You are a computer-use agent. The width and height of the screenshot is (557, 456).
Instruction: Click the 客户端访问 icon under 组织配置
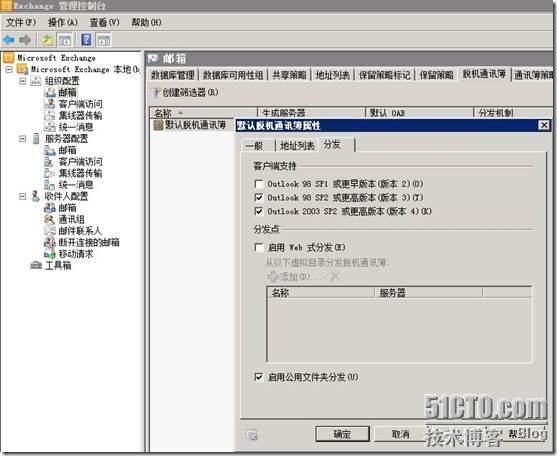50,104
